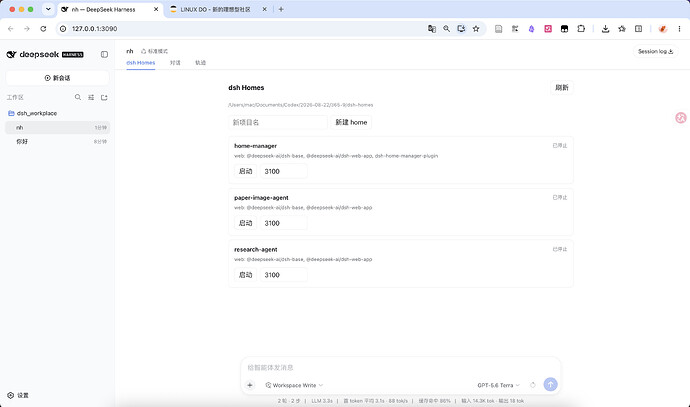Image resolution: width=690 pixels, height=407 pixels.
Task: Select the nh session
Action: click(x=57, y=128)
